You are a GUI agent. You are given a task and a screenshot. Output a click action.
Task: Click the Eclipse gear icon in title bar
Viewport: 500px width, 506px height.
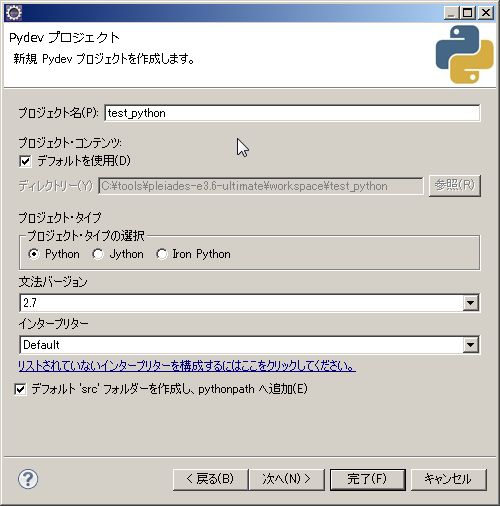click(x=14, y=13)
